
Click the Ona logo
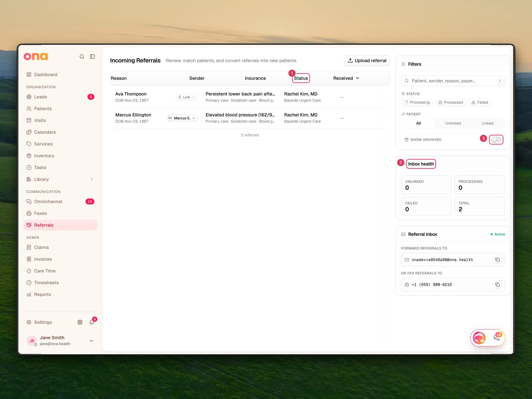click(x=36, y=56)
